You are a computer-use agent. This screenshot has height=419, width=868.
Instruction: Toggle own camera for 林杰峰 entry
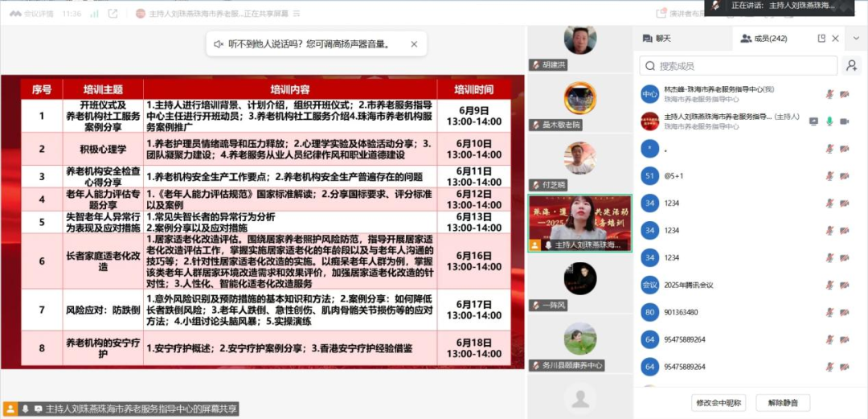844,94
